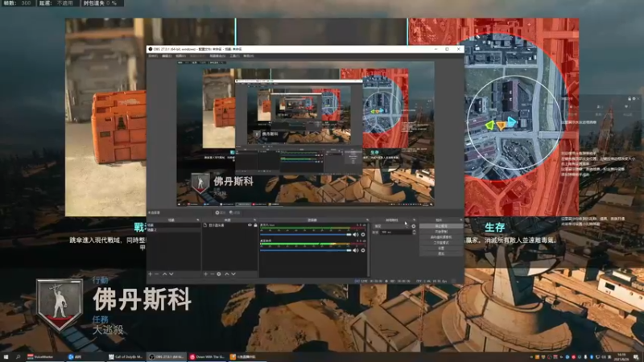Select scene 2 in the Scenes list
The height and width of the screenshot is (362, 644).
pyautogui.click(x=174, y=230)
